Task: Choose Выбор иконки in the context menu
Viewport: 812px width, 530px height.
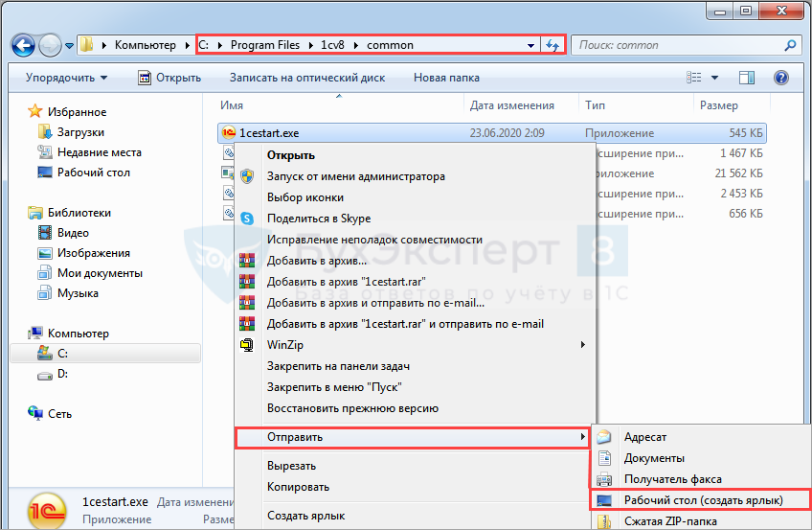Action: click(415, 197)
